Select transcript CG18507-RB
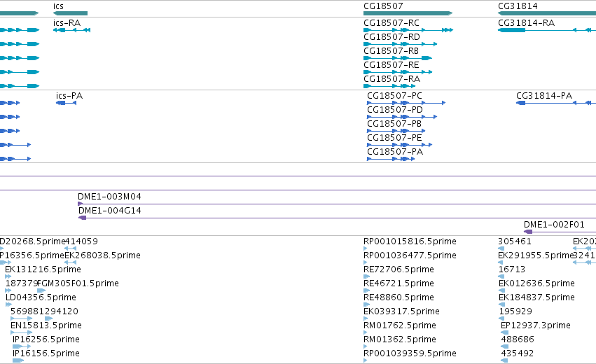 (x=391, y=51)
